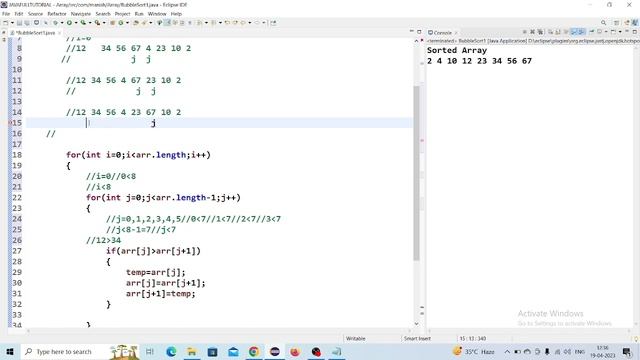Click the External Tools run icon
The image size is (640, 360).
[98, 23]
